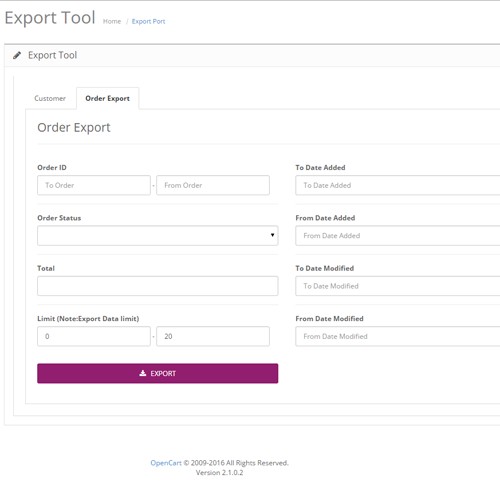
Task: Click the pencil icon beside Export Tool
Action: click(x=17, y=55)
